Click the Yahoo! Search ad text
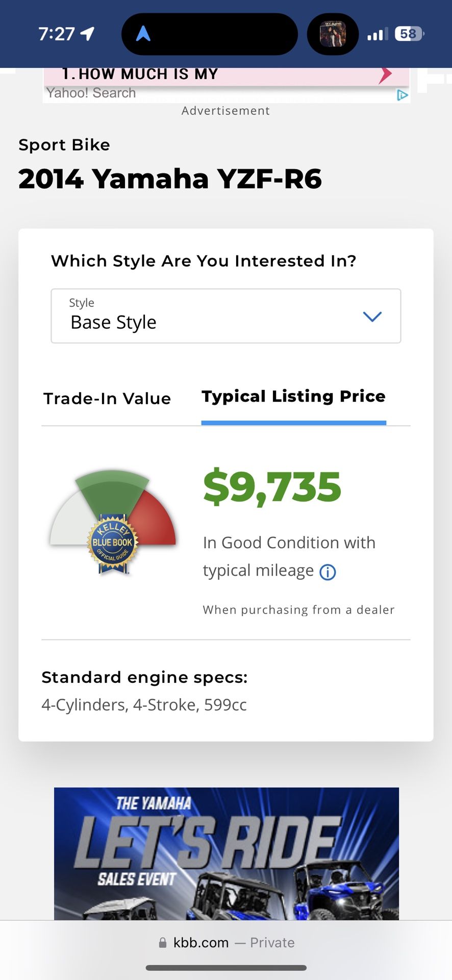Image resolution: width=452 pixels, height=980 pixels. pyautogui.click(x=91, y=93)
